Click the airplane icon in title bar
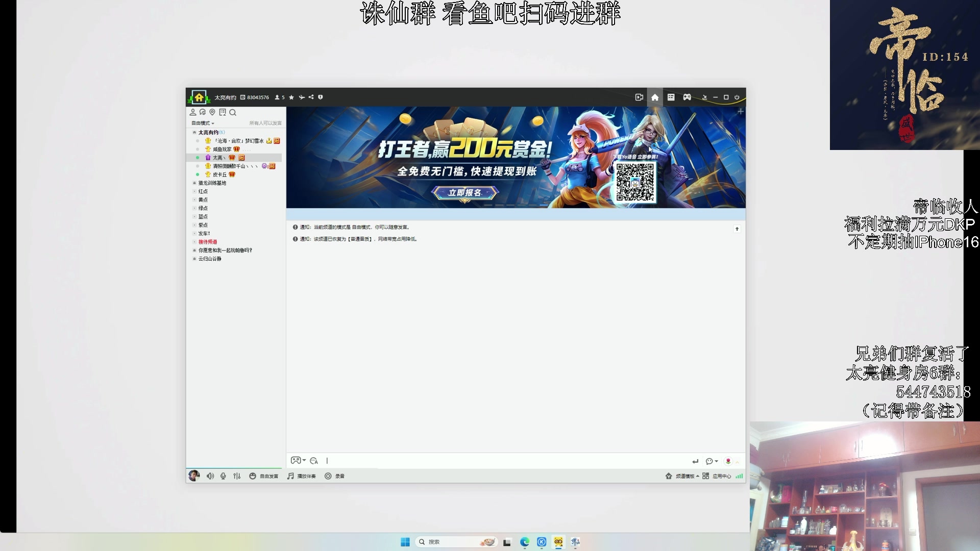Image resolution: width=980 pixels, height=551 pixels. pos(302,97)
